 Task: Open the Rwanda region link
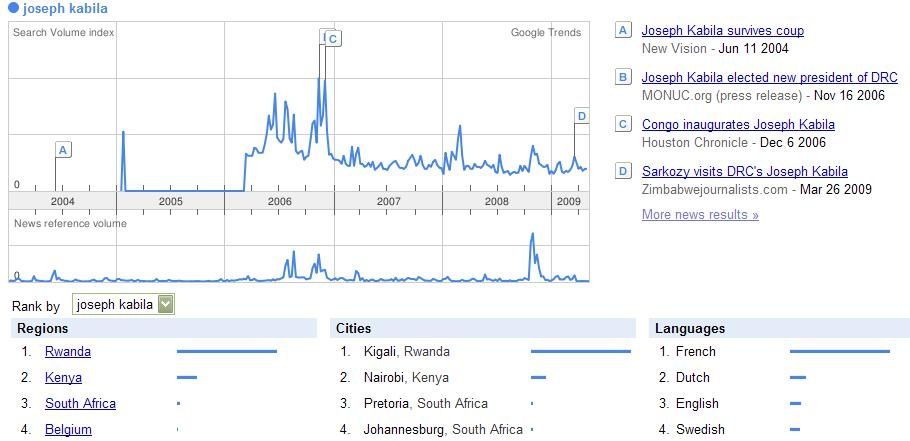pos(68,352)
